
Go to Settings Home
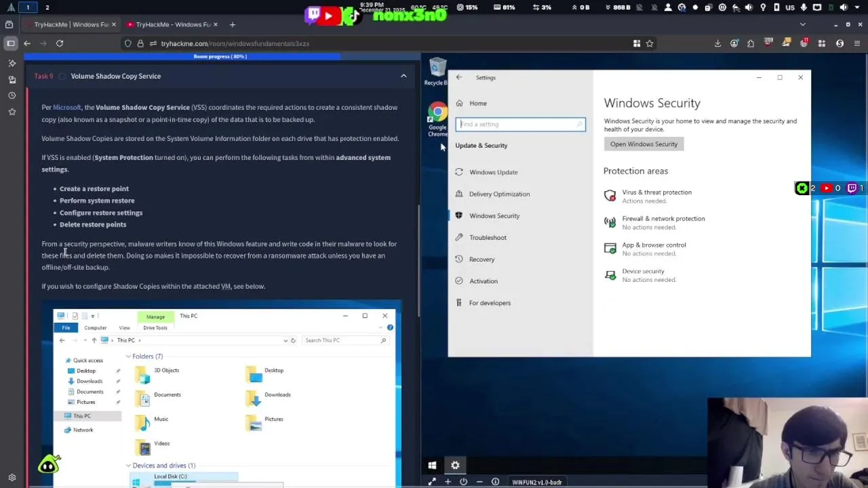pyautogui.click(x=477, y=103)
